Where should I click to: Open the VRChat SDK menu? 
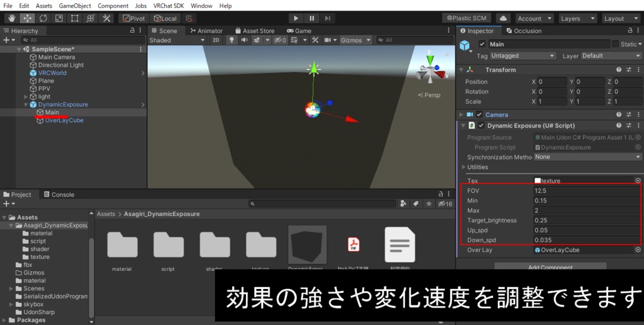point(170,6)
